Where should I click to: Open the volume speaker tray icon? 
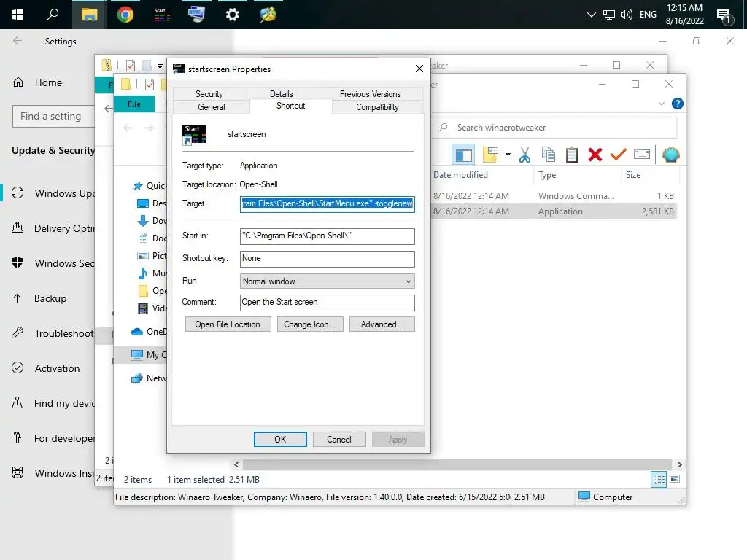pyautogui.click(x=627, y=15)
